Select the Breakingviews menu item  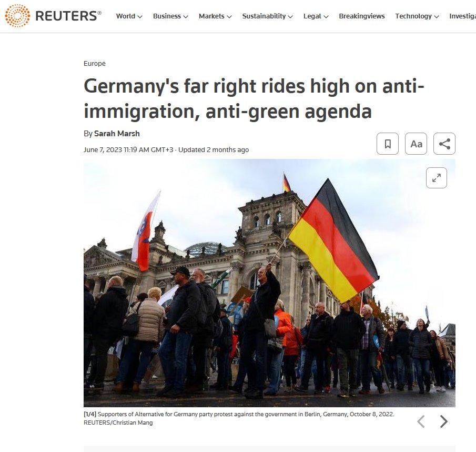click(362, 16)
